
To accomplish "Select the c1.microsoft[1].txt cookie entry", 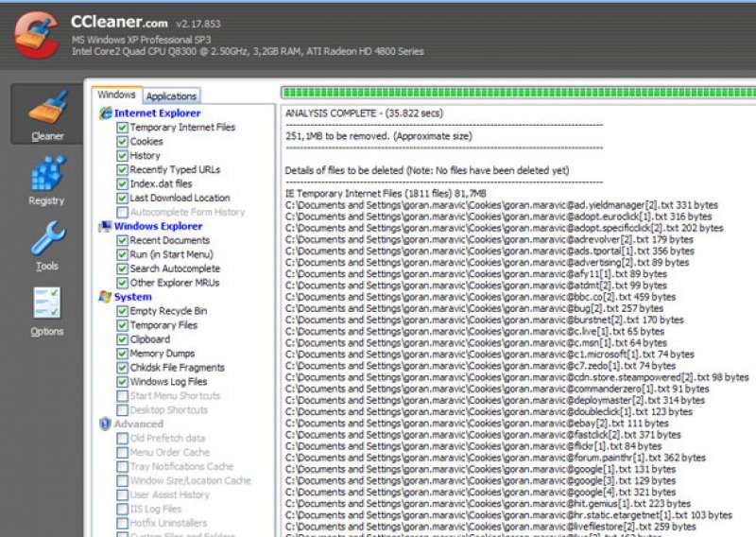I will pyautogui.click(x=490, y=355).
